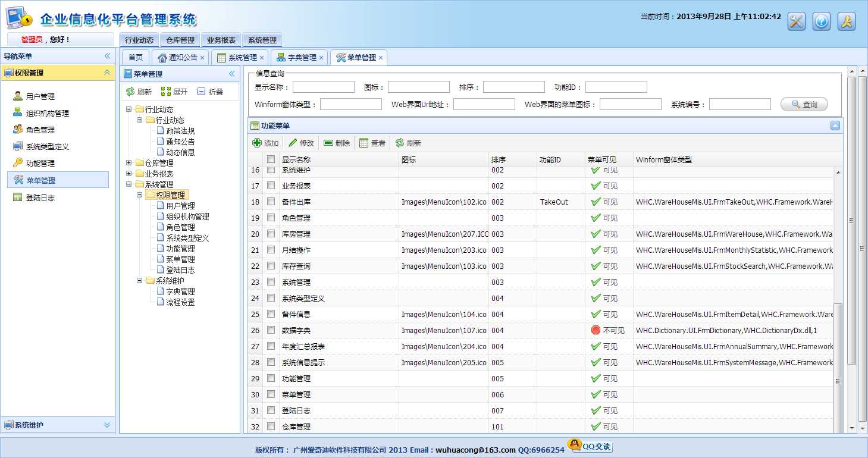Expand the 仓库管理 tree node
Screen dimensions: 868x458
pyautogui.click(x=129, y=163)
